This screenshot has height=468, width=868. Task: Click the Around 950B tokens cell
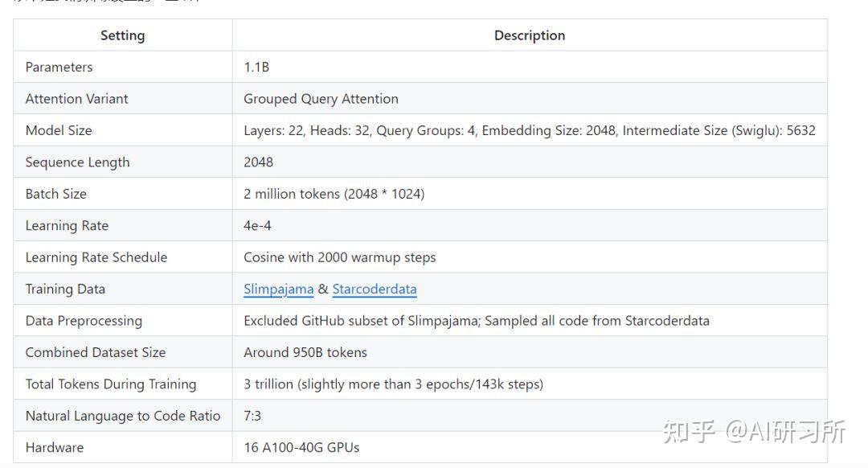pos(305,352)
